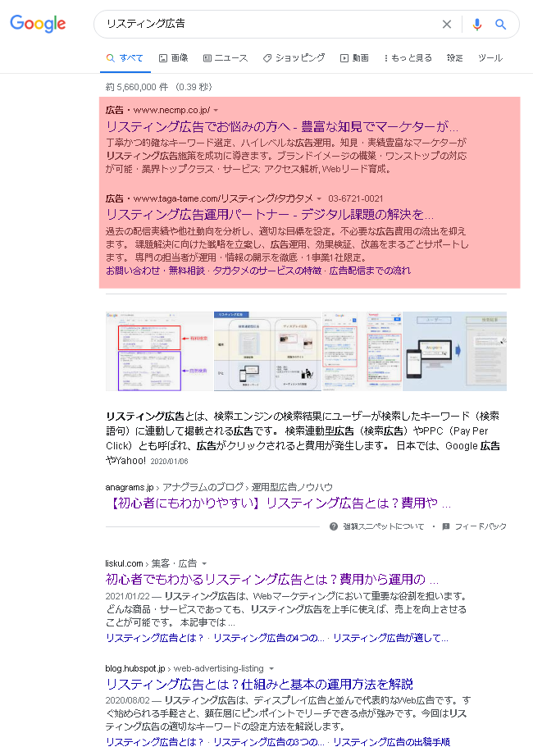
Task: Open 初心者でもわかるリスティング広告とは result
Action: tap(272, 579)
